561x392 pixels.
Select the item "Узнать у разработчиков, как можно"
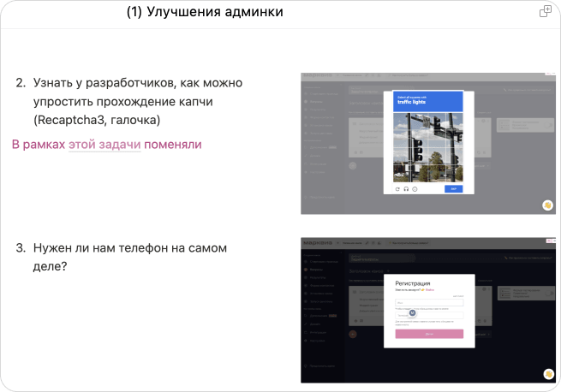(x=138, y=83)
